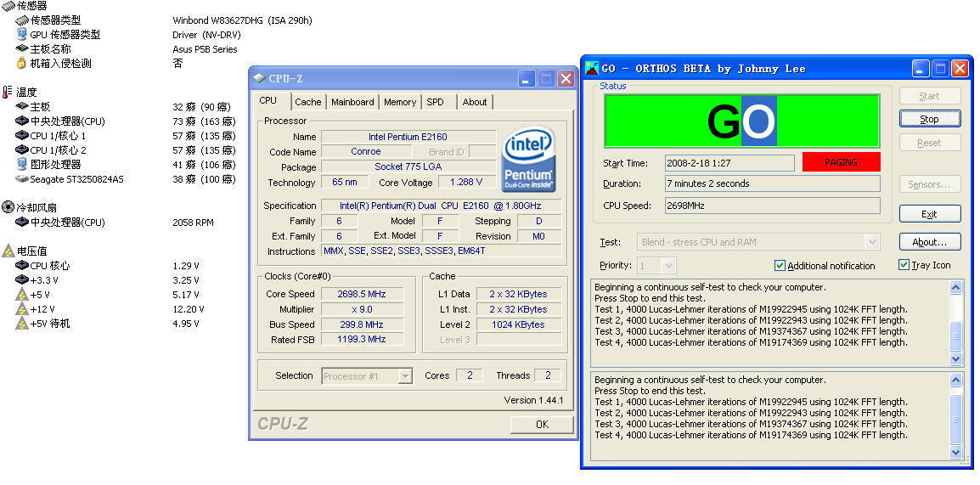The image size is (980, 485).
Task: Click the GPU 传感器类型 icon
Action: click(22, 35)
